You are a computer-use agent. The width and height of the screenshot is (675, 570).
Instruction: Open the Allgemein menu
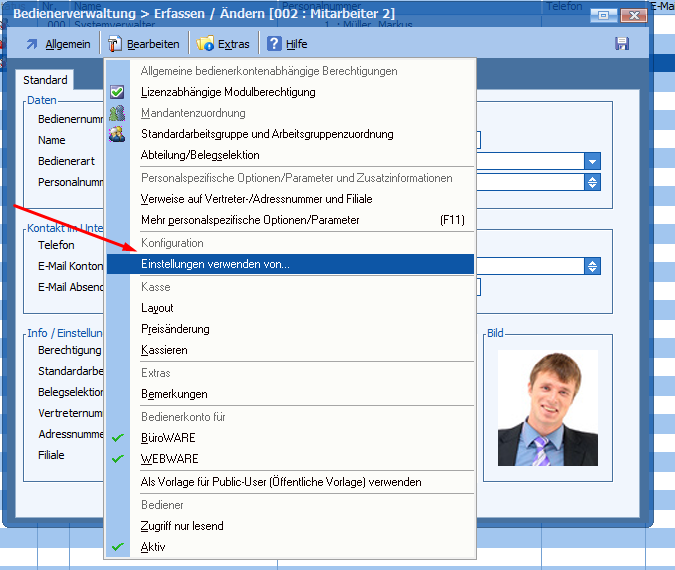(68, 44)
